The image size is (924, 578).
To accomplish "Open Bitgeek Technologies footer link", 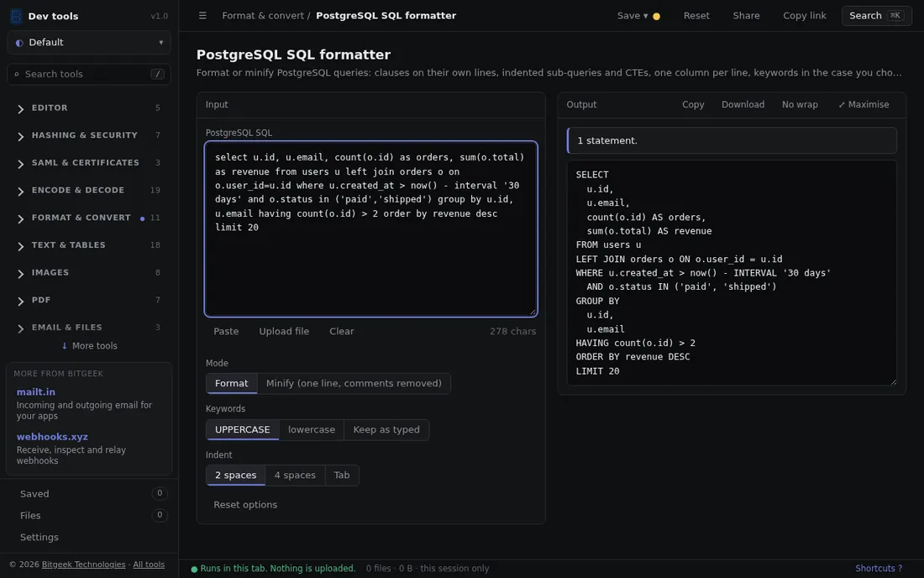I will (x=83, y=565).
